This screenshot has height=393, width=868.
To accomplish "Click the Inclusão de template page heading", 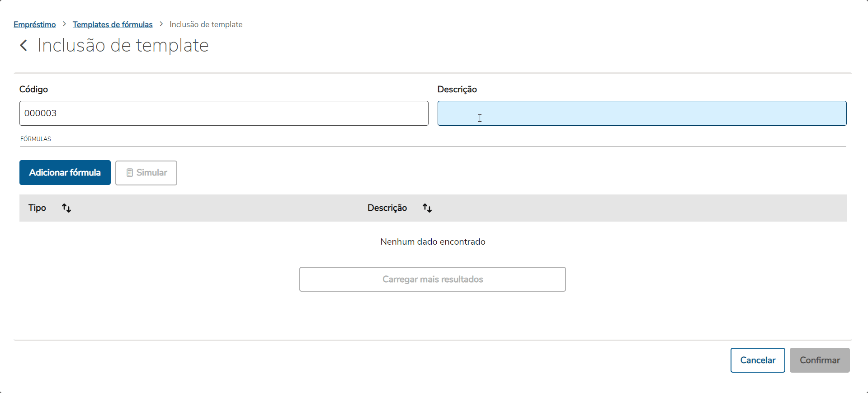I will 123,45.
